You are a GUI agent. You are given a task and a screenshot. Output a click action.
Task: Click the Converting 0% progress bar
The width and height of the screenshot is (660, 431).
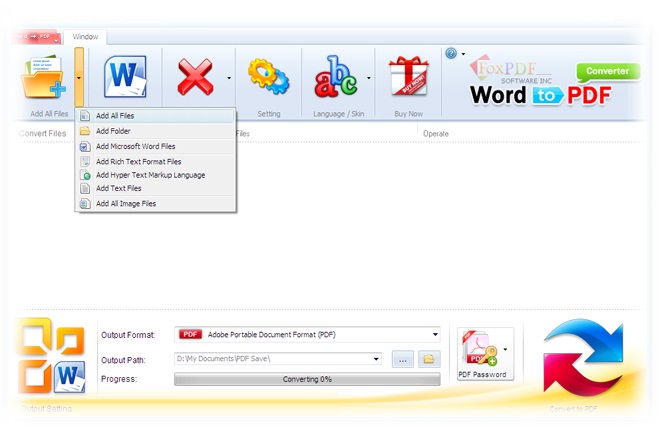307,379
